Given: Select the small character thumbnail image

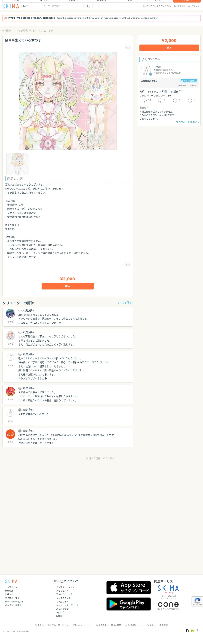Looking at the screenshot, I should pos(17,164).
